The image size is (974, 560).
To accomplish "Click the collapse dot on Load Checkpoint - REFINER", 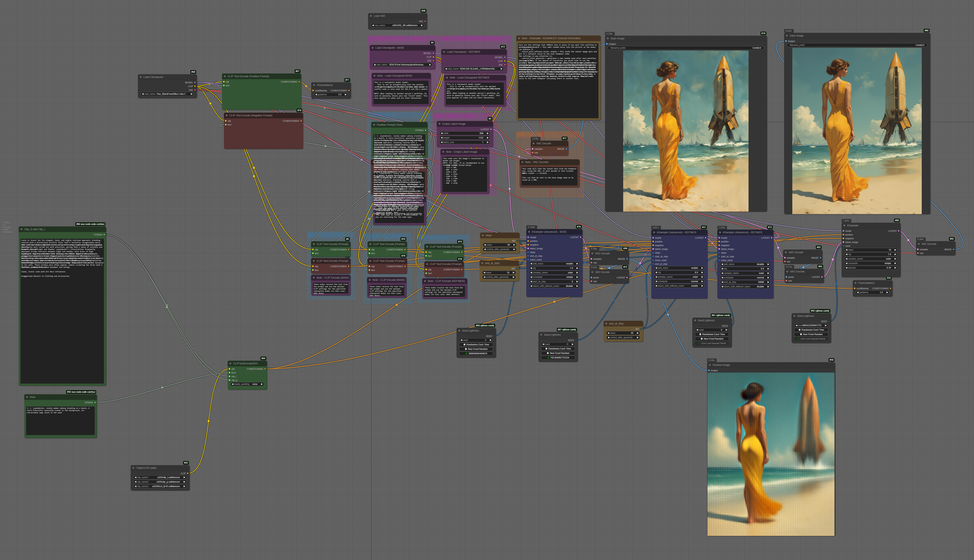I will [x=444, y=51].
